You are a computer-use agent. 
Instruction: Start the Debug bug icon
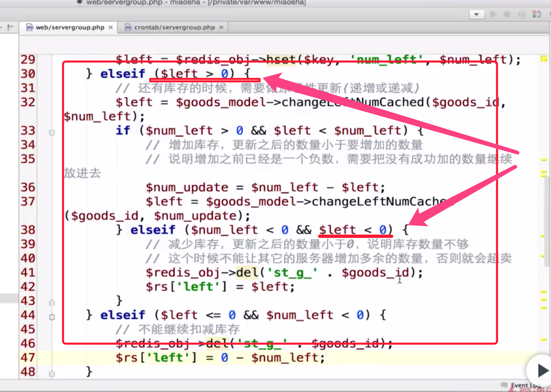pos(507,14)
